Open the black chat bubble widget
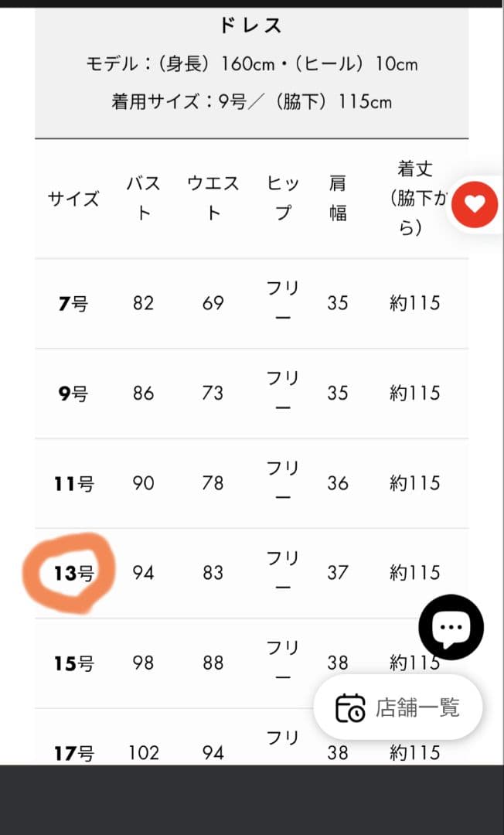Screen dimensions: 504x835 451,627
